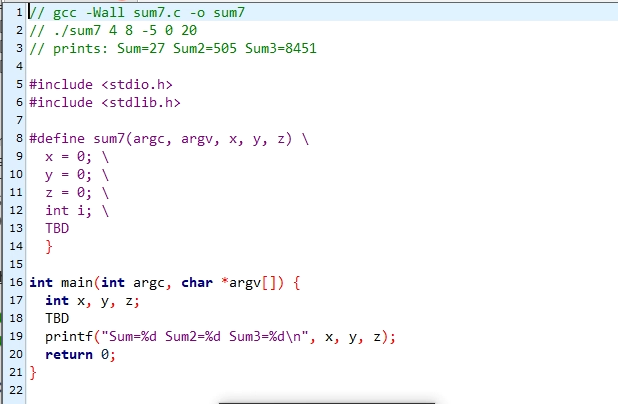
Task: Click the TBD placeholder on line 13
Action: 57,228
